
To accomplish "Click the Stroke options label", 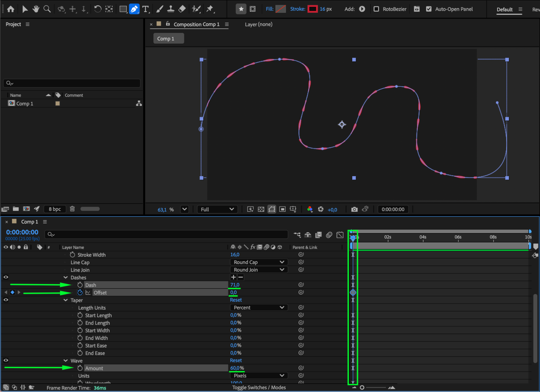I will (x=298, y=9).
